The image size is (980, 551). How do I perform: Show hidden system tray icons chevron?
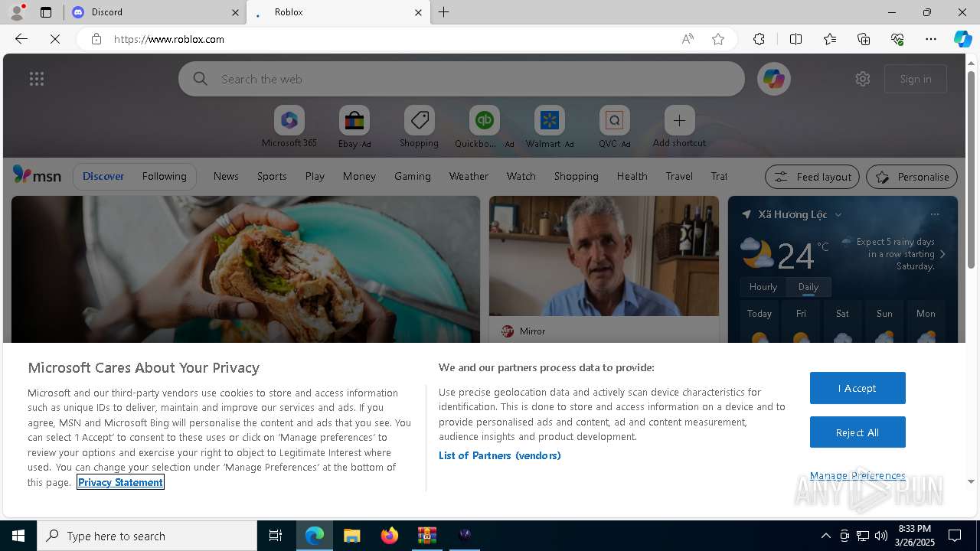[x=825, y=536]
